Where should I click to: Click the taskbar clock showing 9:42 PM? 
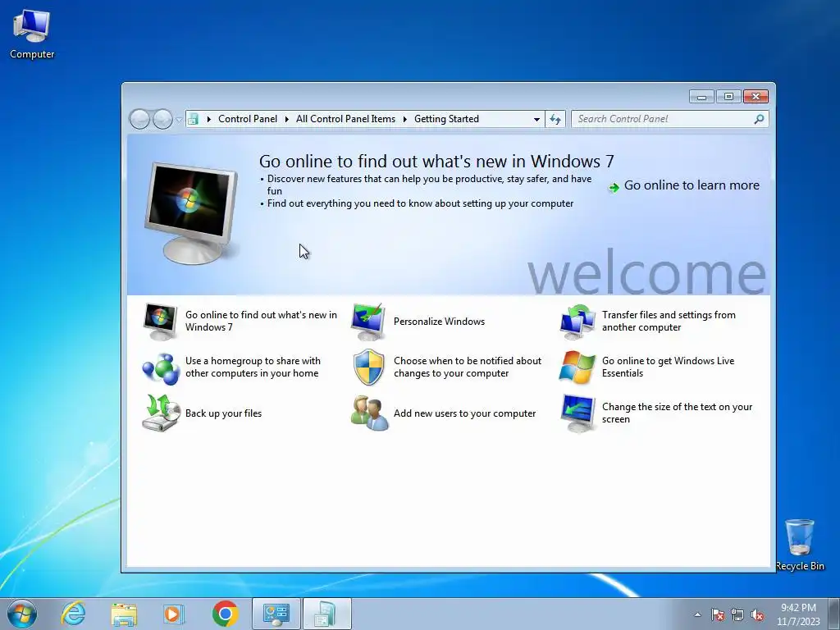pyautogui.click(x=798, y=614)
